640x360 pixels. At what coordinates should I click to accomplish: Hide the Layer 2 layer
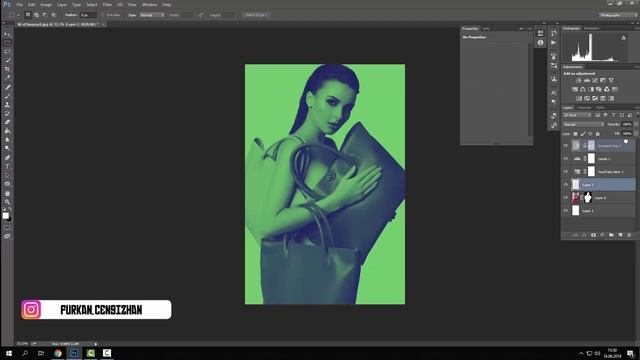566,185
